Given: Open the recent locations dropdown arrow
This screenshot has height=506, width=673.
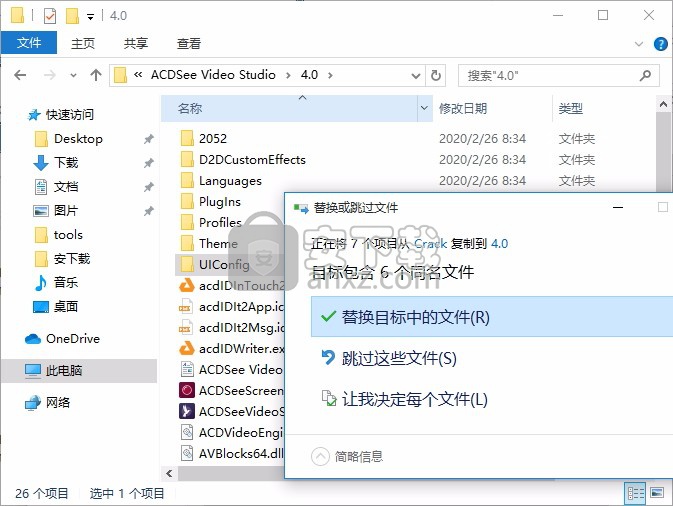Looking at the screenshot, I should (73, 76).
